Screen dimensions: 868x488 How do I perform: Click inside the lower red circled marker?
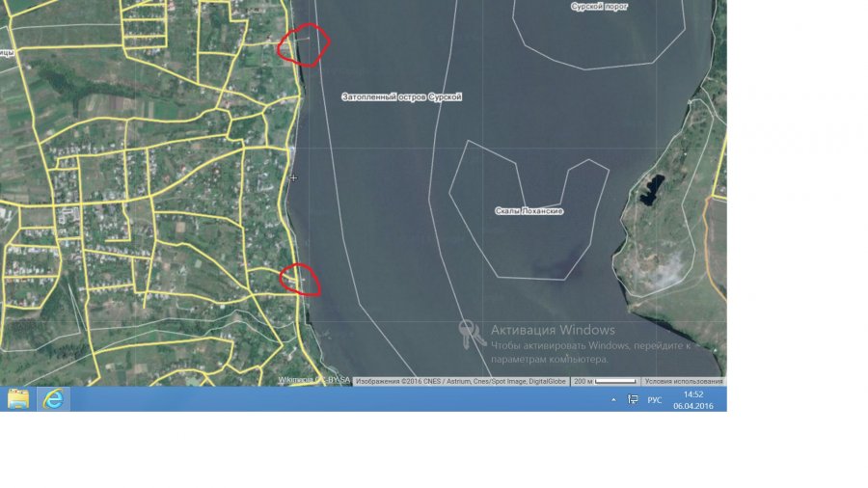[x=300, y=280]
